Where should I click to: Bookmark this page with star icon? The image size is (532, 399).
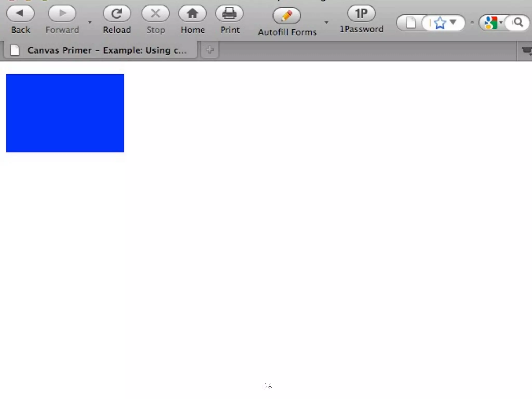[x=440, y=23]
